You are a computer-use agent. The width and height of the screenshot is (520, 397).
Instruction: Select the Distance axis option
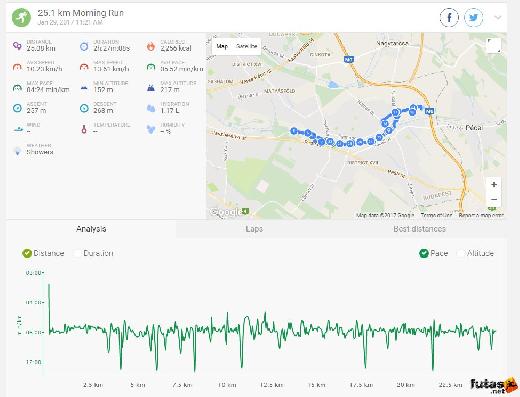coord(43,253)
